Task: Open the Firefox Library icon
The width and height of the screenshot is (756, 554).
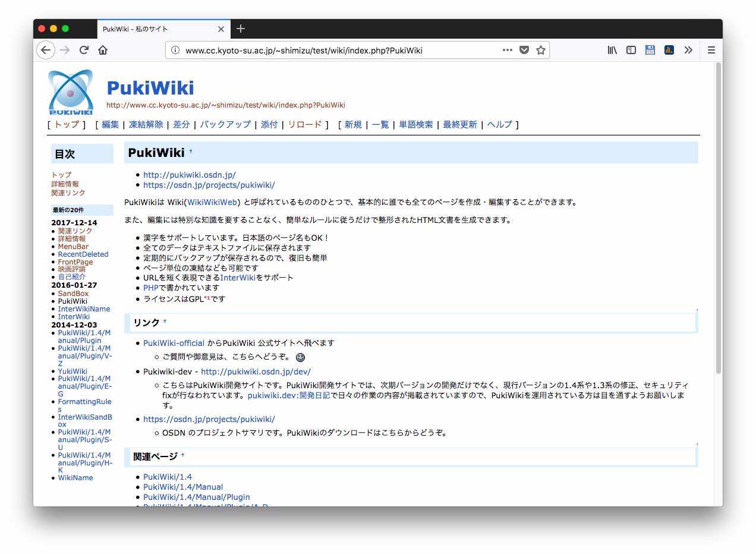Action: [612, 50]
